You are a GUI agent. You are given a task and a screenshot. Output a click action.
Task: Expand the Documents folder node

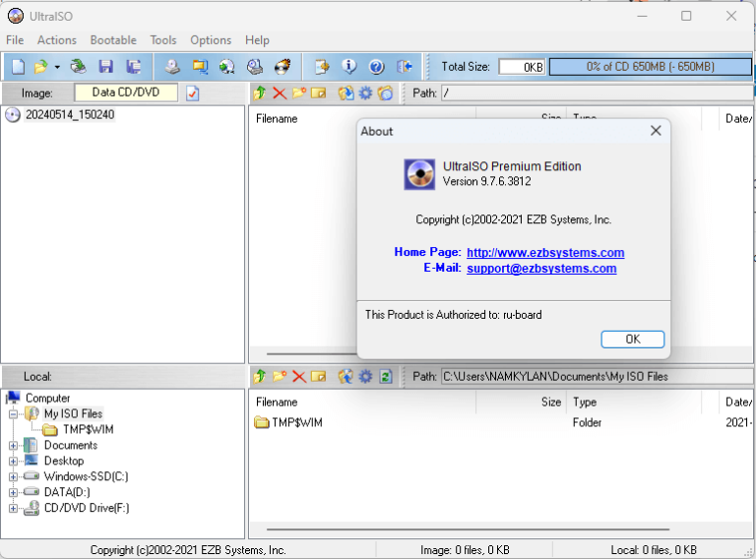(14, 445)
